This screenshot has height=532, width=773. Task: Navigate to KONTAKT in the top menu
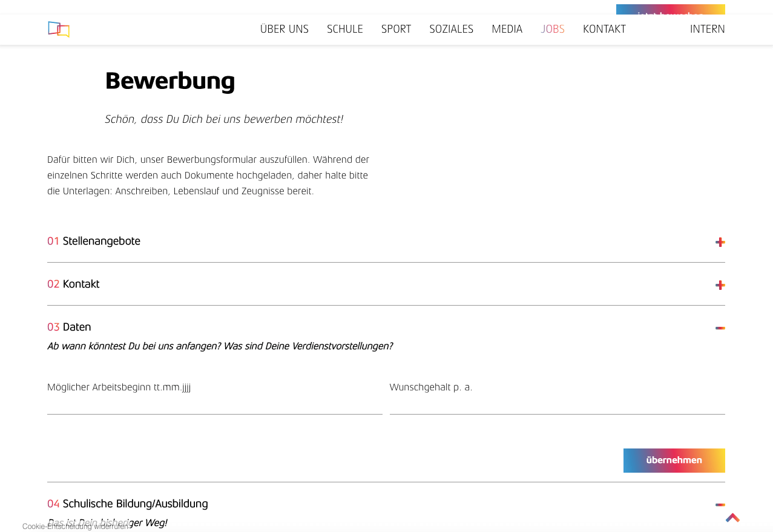click(x=604, y=29)
